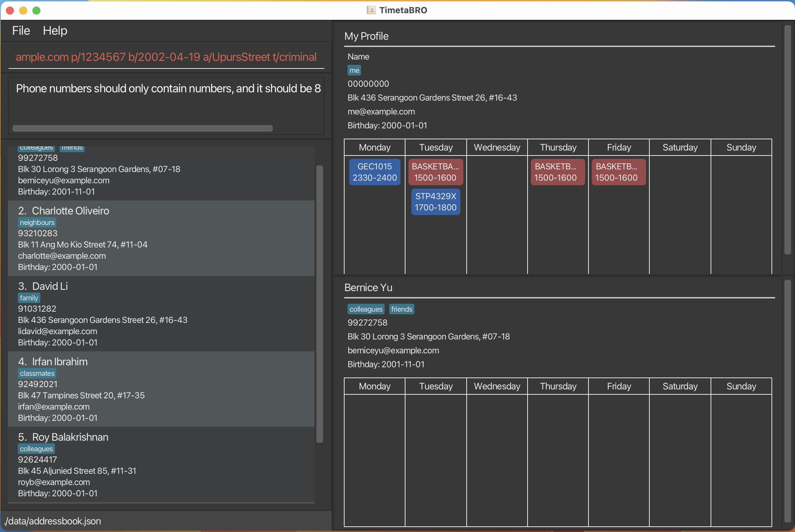Click the macOS green fullscreen button
Viewport: 795px width, 532px height.
coord(36,11)
